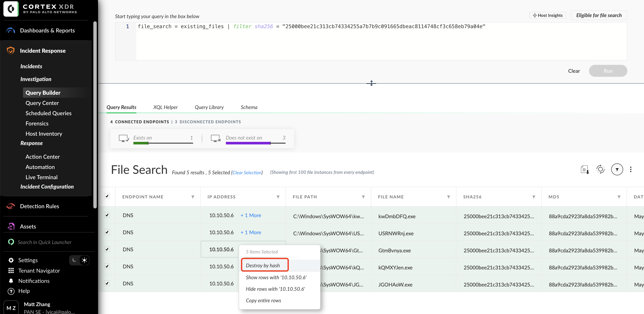Click the Run query button
Image resolution: width=644 pixels, height=314 pixels.
608,71
